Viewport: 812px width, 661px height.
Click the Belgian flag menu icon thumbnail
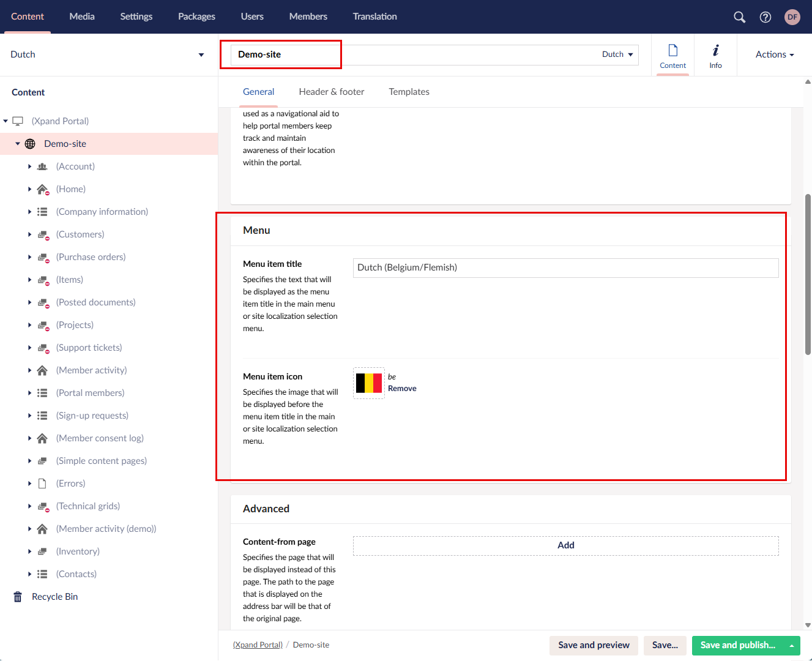(369, 383)
